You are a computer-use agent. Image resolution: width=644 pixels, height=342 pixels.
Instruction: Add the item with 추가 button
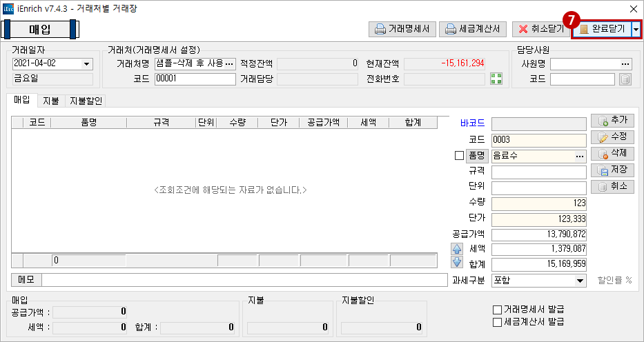[x=612, y=121]
